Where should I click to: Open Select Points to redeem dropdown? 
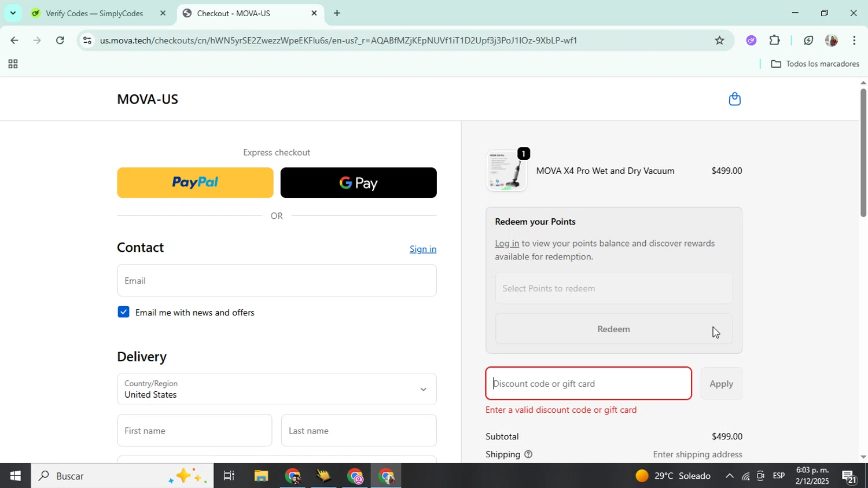point(613,288)
